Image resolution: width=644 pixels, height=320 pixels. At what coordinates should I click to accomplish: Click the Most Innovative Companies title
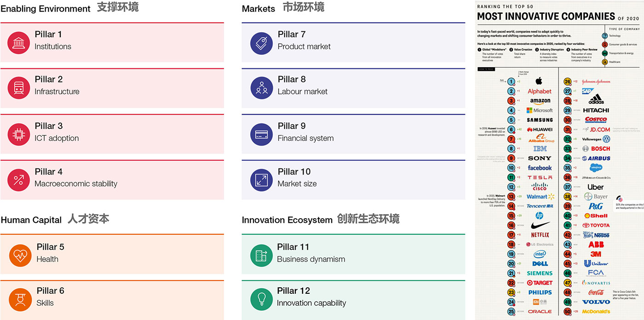(x=546, y=17)
